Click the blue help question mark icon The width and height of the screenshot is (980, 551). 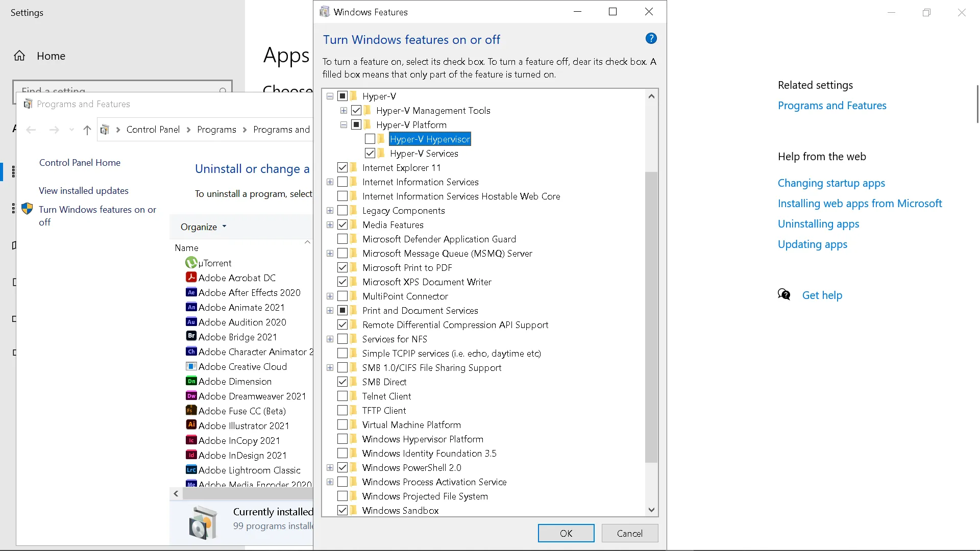coord(651,38)
